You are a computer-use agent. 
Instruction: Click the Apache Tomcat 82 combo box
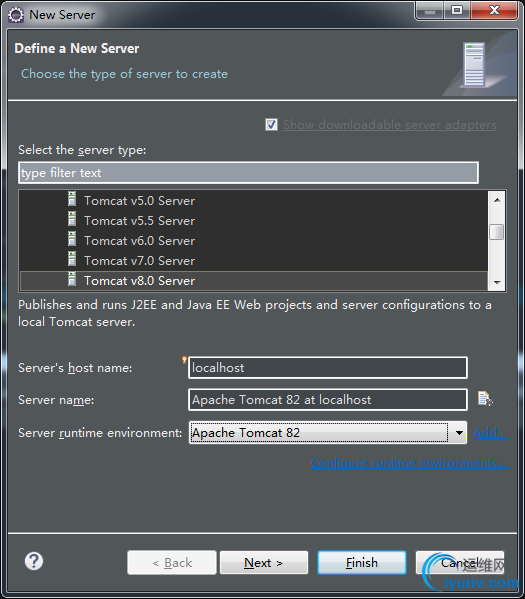(327, 433)
